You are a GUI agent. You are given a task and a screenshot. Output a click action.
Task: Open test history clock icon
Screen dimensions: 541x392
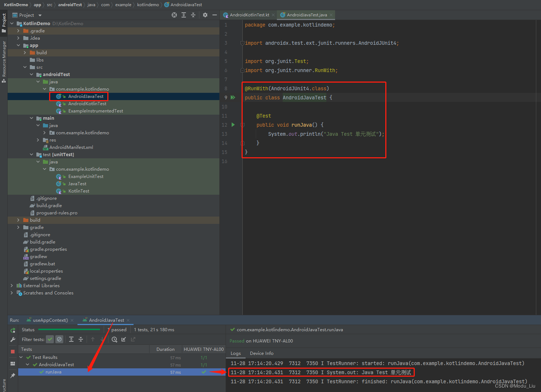click(114, 339)
